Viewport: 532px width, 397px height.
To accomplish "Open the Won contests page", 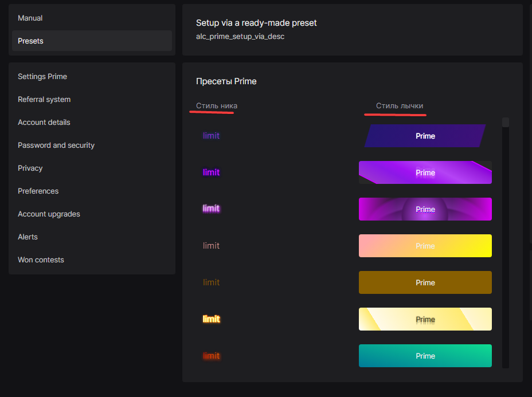I will [41, 260].
